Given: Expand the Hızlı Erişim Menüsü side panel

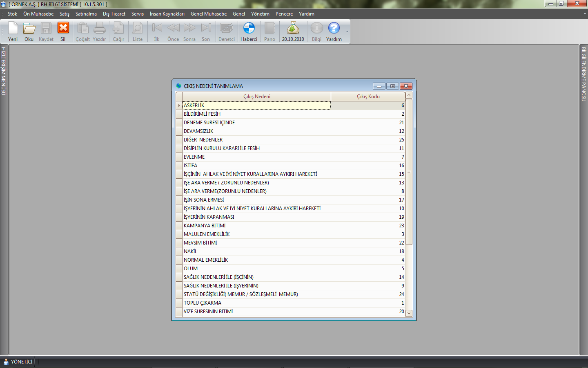Looking at the screenshot, I should pyautogui.click(x=4, y=71).
